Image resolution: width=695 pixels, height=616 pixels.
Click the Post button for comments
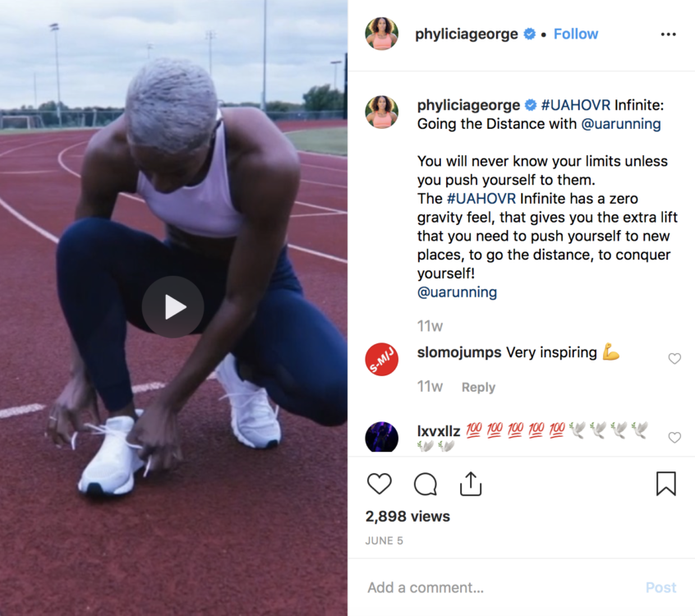[x=660, y=587]
